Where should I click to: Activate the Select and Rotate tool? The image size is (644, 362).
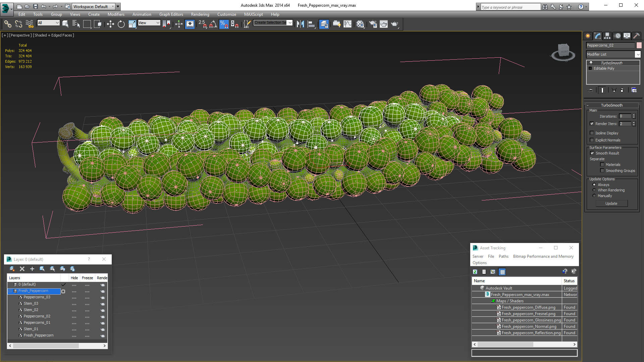click(x=121, y=24)
